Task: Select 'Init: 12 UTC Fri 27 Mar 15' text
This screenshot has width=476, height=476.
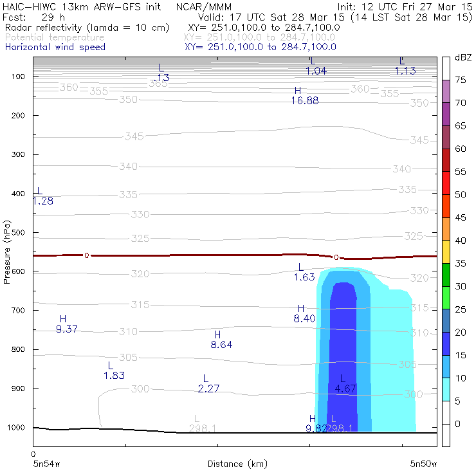Action: point(405,7)
